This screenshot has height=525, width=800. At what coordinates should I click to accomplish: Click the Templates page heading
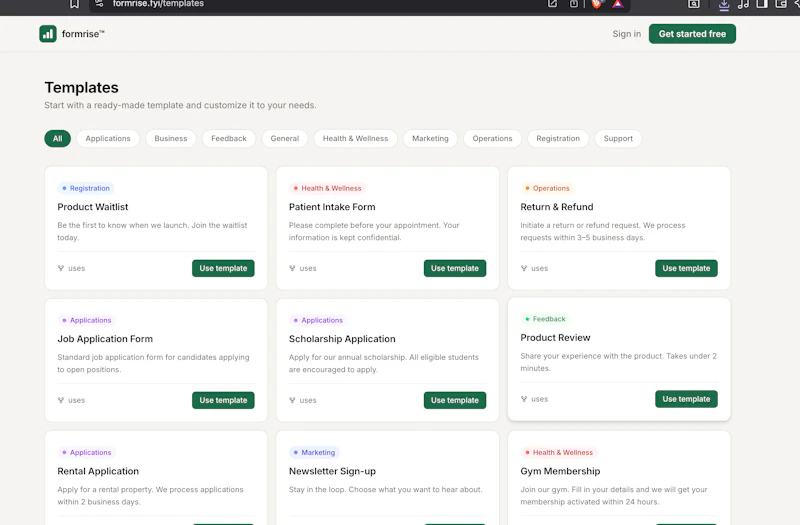click(82, 87)
